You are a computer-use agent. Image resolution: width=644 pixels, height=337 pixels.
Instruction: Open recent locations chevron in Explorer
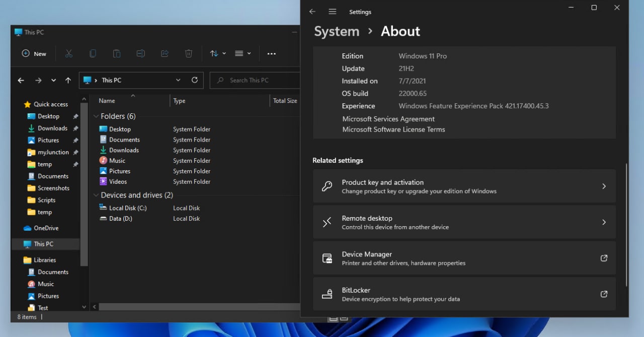pos(53,80)
